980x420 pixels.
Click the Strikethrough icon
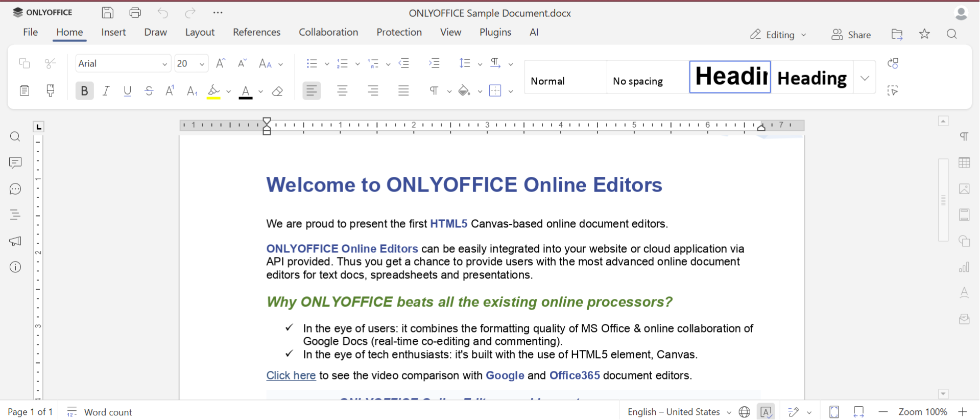coord(149,91)
